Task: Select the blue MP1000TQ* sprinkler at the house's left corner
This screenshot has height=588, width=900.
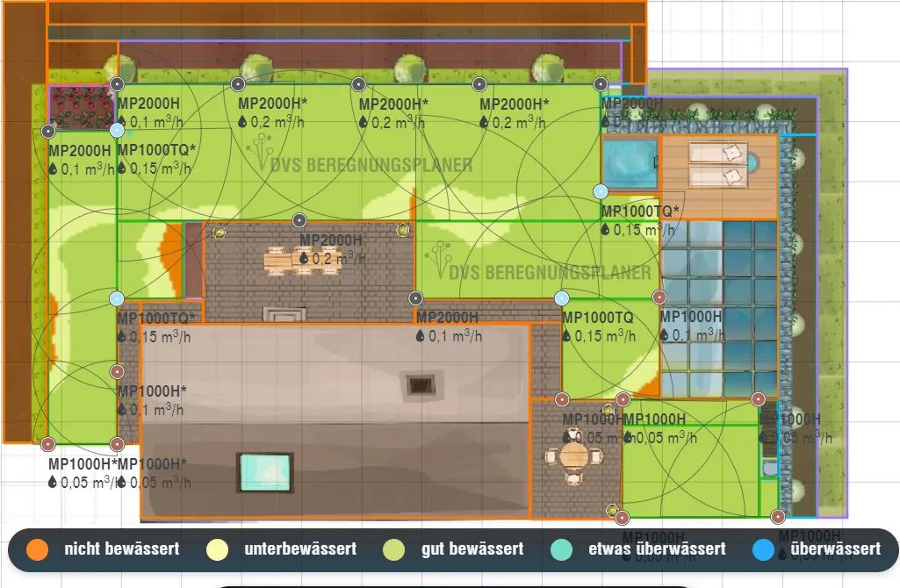Action: (x=117, y=298)
